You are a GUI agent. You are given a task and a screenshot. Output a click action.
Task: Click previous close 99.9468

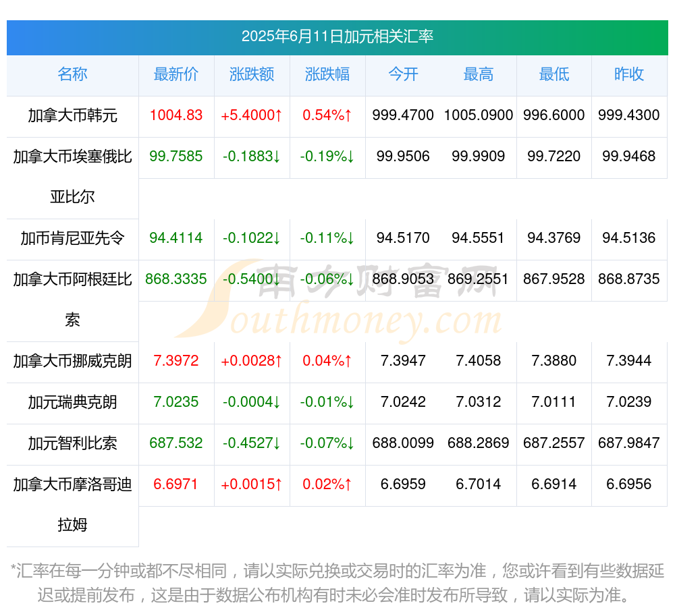click(x=629, y=156)
